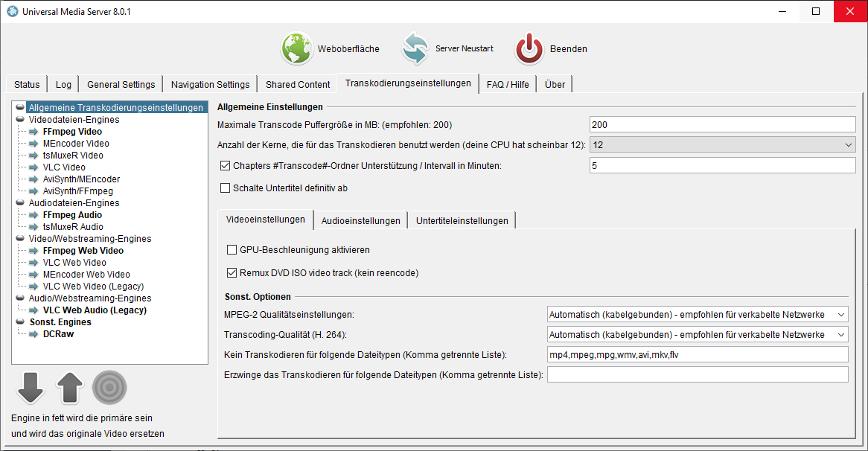Open the Weboberfläche globe icon

click(297, 48)
